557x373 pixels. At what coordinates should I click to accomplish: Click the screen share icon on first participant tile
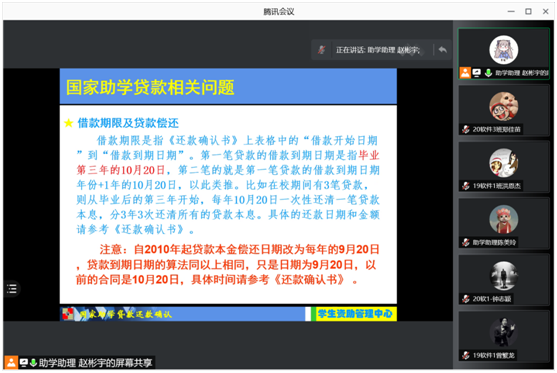coord(477,73)
